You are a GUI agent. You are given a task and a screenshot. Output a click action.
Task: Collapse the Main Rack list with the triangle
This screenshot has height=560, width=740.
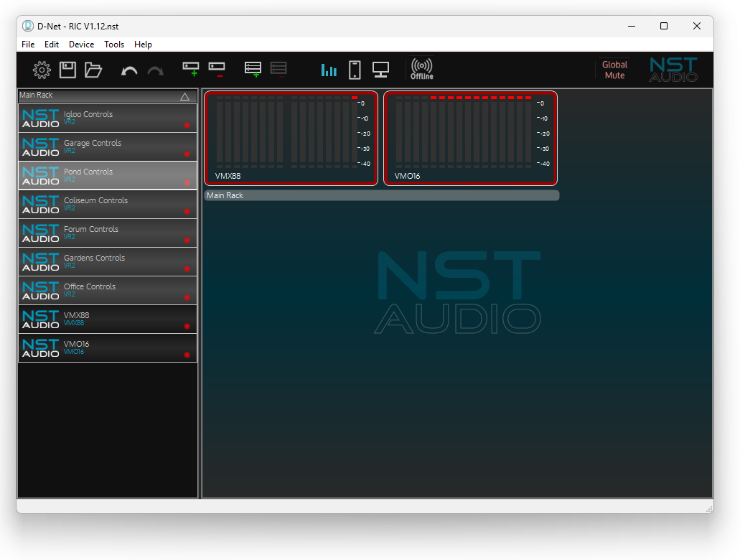pyautogui.click(x=184, y=96)
